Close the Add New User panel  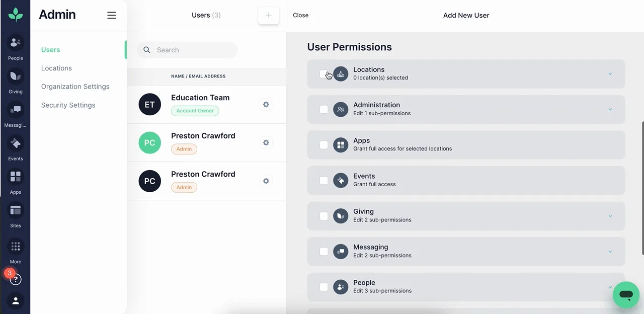(300, 15)
